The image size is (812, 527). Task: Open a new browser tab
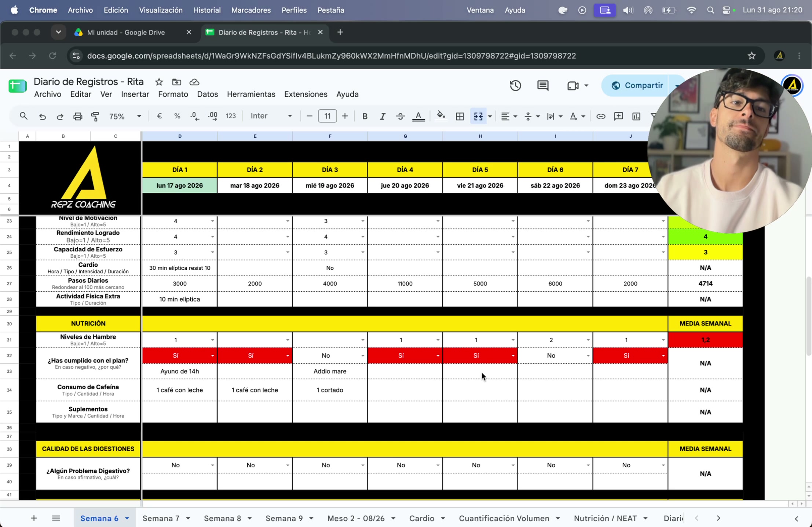point(340,32)
